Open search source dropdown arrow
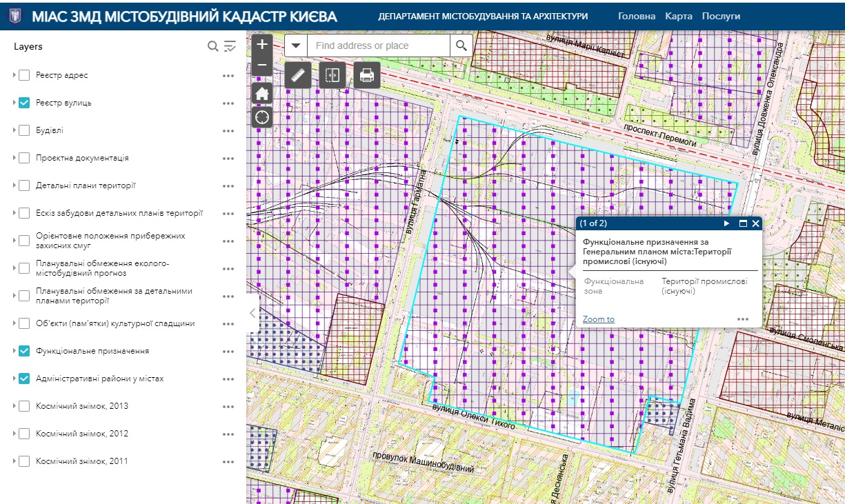 (x=296, y=46)
